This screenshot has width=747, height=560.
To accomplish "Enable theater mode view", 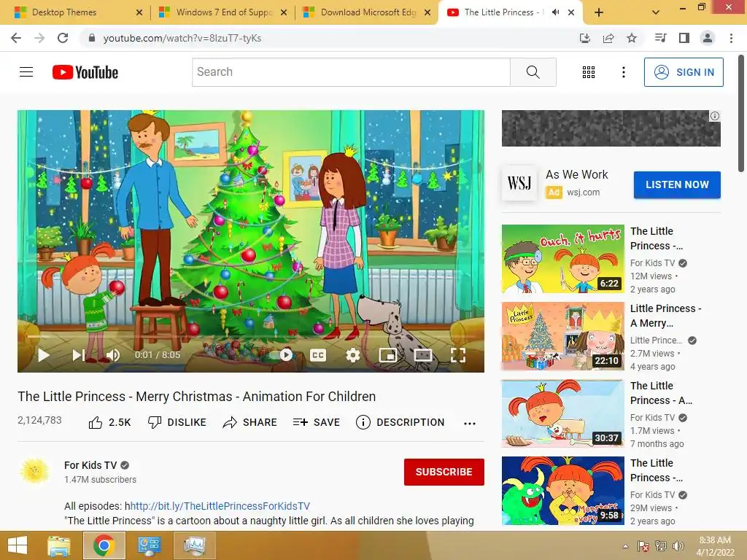I will pos(423,355).
